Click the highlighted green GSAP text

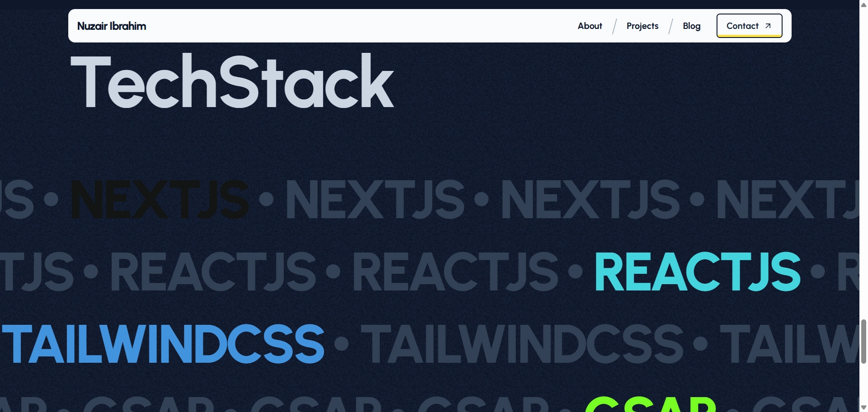pos(651,404)
